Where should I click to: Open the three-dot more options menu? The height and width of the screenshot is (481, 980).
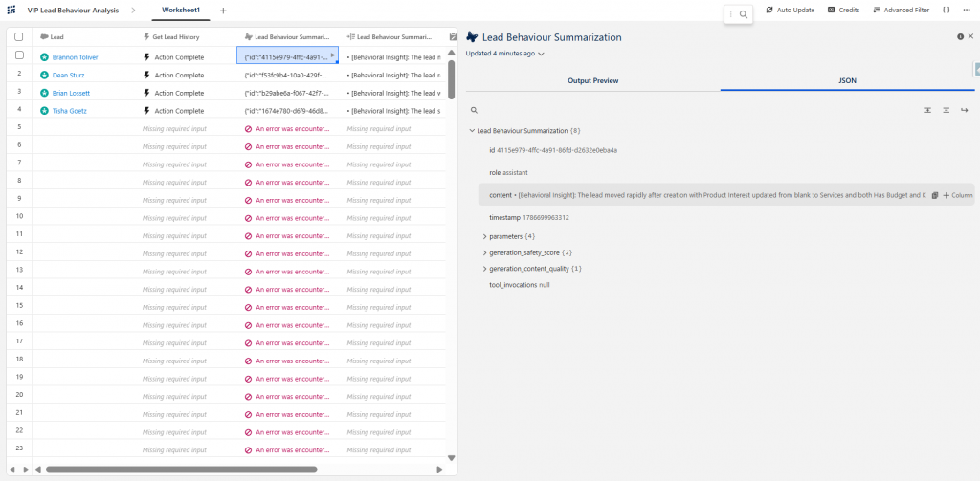point(967,10)
